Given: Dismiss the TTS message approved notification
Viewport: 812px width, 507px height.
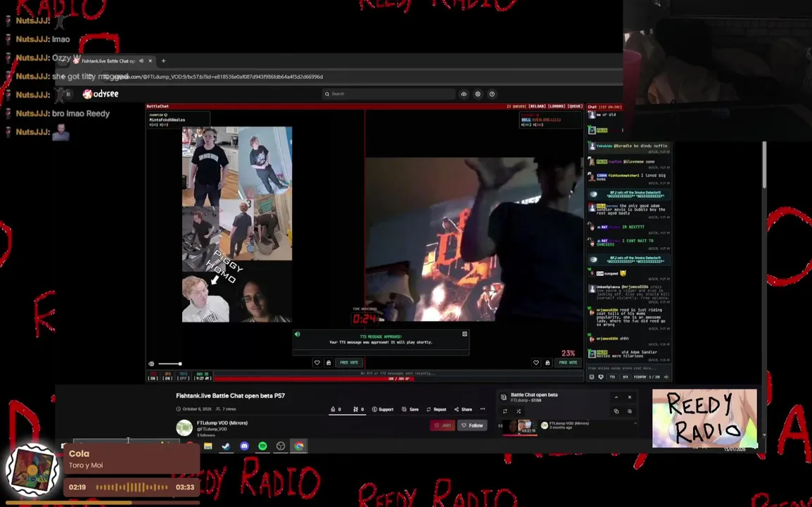Looking at the screenshot, I should click(464, 334).
